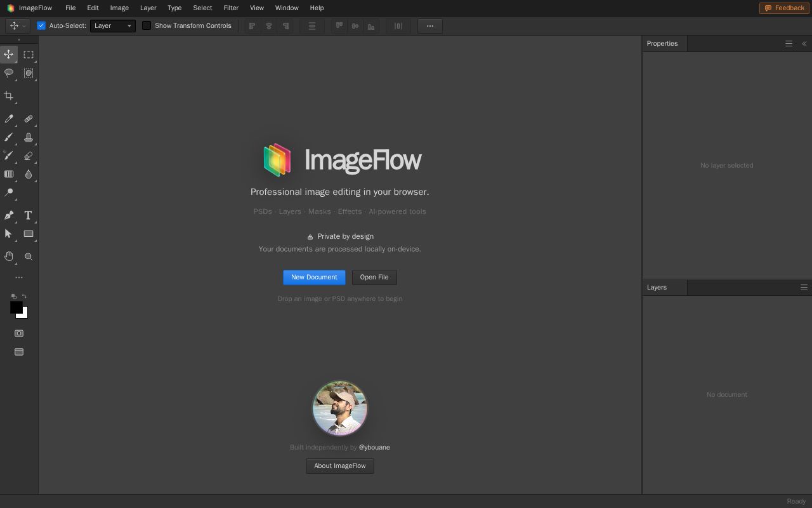The image size is (812, 508).
Task: Toggle Quick Mask mode icon
Action: click(x=19, y=333)
